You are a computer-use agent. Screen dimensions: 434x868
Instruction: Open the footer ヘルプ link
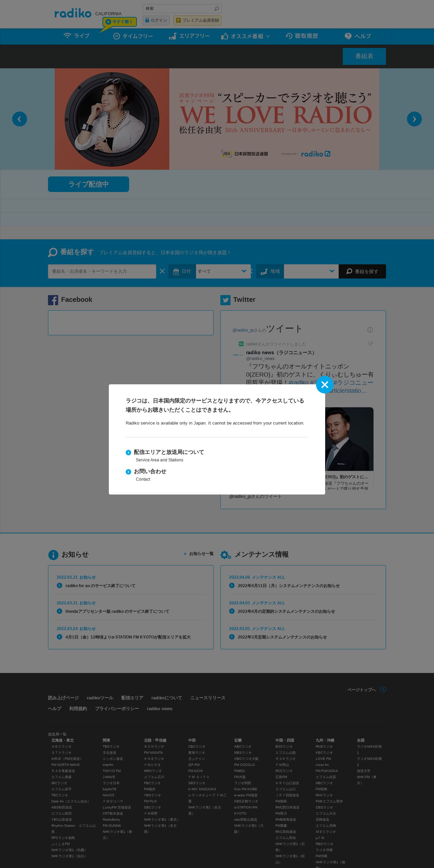tap(55, 708)
